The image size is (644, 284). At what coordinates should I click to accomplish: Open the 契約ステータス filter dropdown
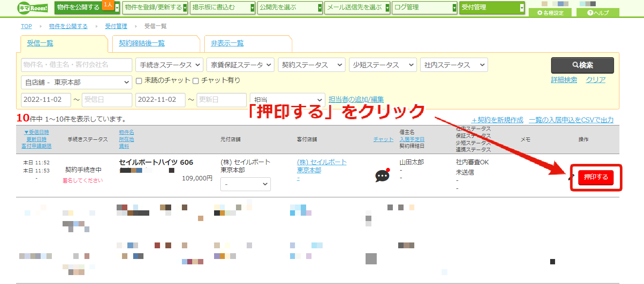pos(311,65)
